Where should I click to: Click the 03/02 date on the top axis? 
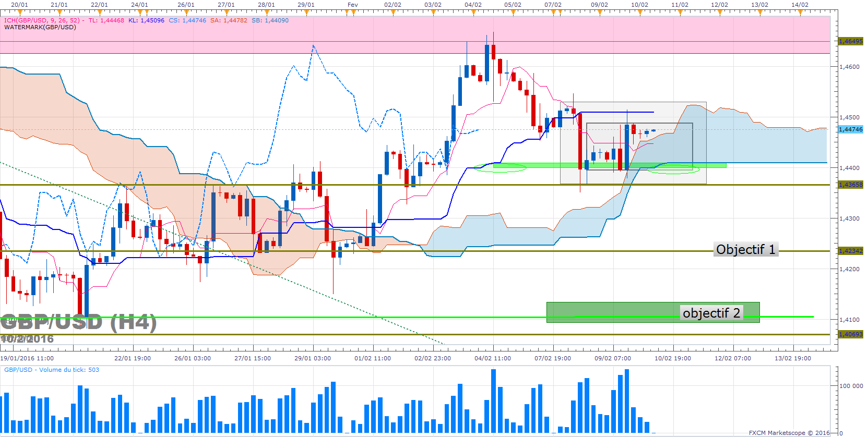(x=433, y=5)
